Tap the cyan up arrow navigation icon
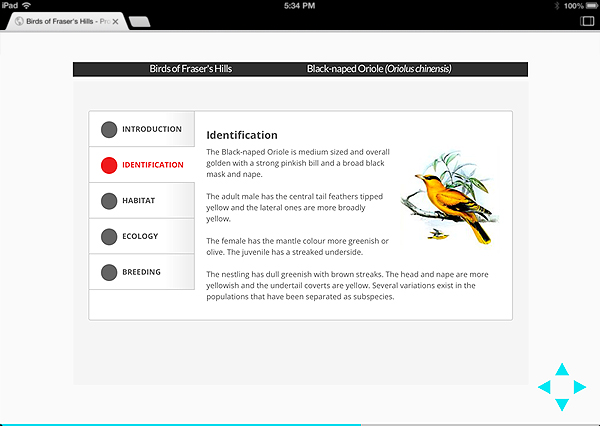The image size is (600, 428). [562, 369]
